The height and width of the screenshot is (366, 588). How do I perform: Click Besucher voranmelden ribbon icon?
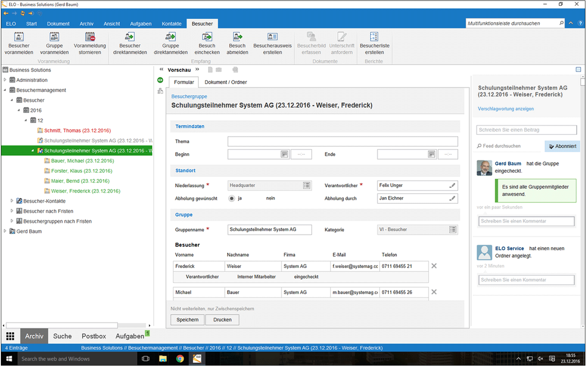[x=19, y=37]
